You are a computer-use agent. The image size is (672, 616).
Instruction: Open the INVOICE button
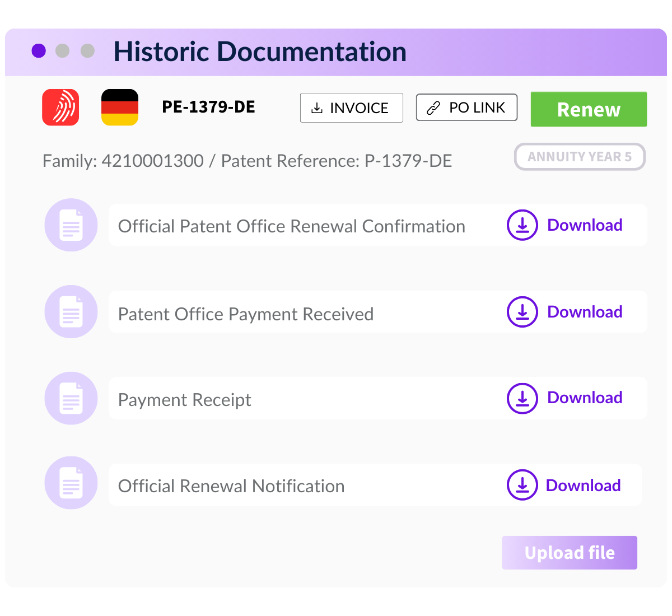[352, 108]
